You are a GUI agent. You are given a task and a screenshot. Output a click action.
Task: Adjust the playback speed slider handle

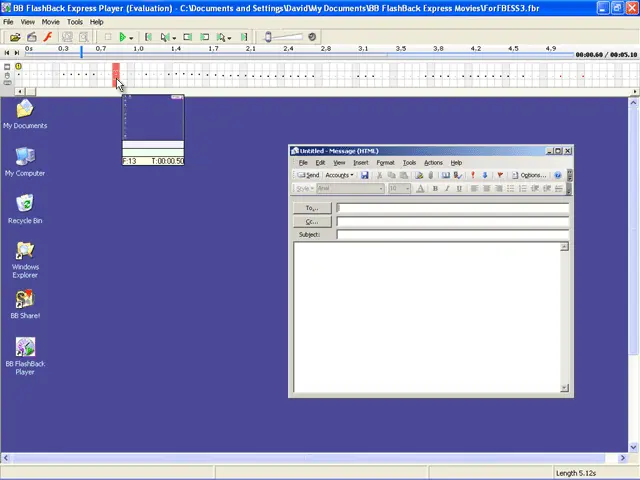268,37
